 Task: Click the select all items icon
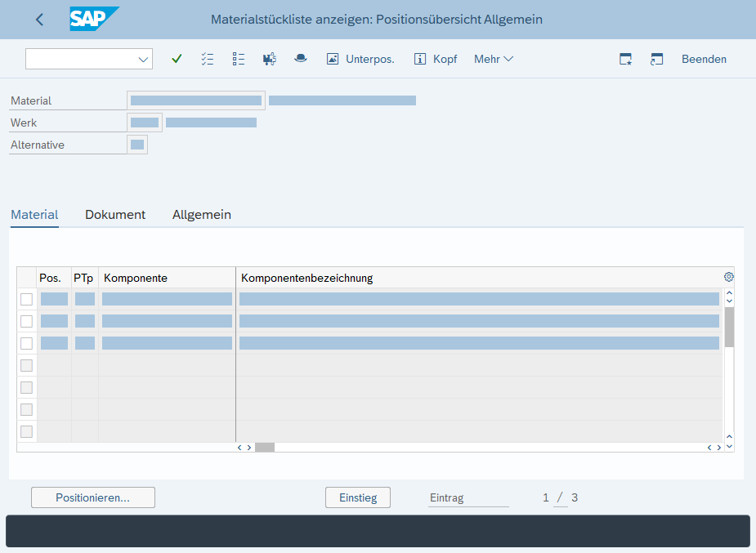click(208, 59)
